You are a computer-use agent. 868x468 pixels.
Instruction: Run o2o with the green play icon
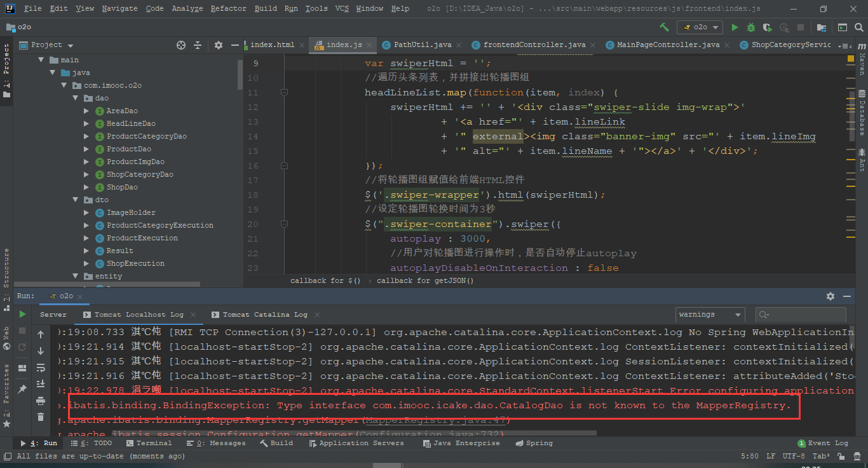tap(735, 27)
